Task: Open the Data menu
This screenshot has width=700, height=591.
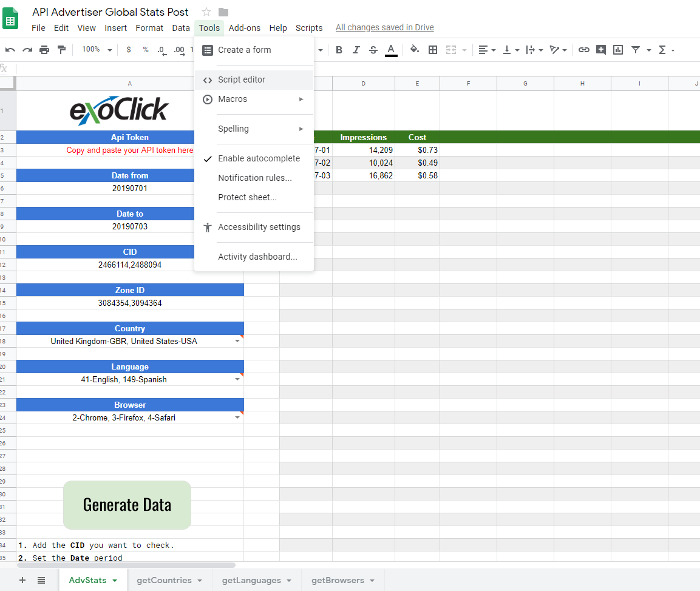Action: point(181,28)
